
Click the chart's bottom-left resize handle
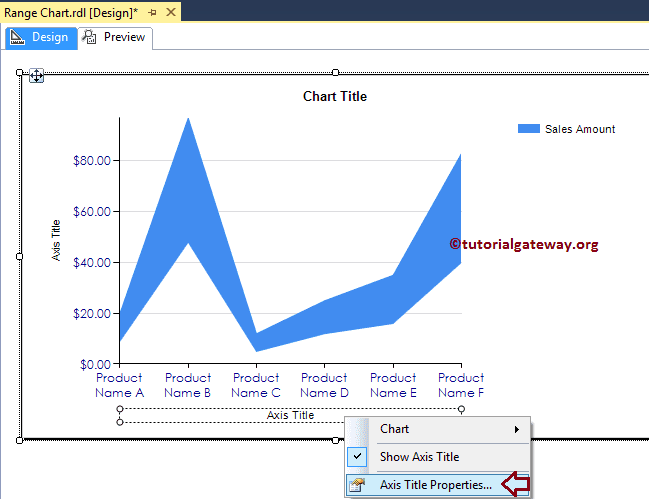click(x=19, y=440)
